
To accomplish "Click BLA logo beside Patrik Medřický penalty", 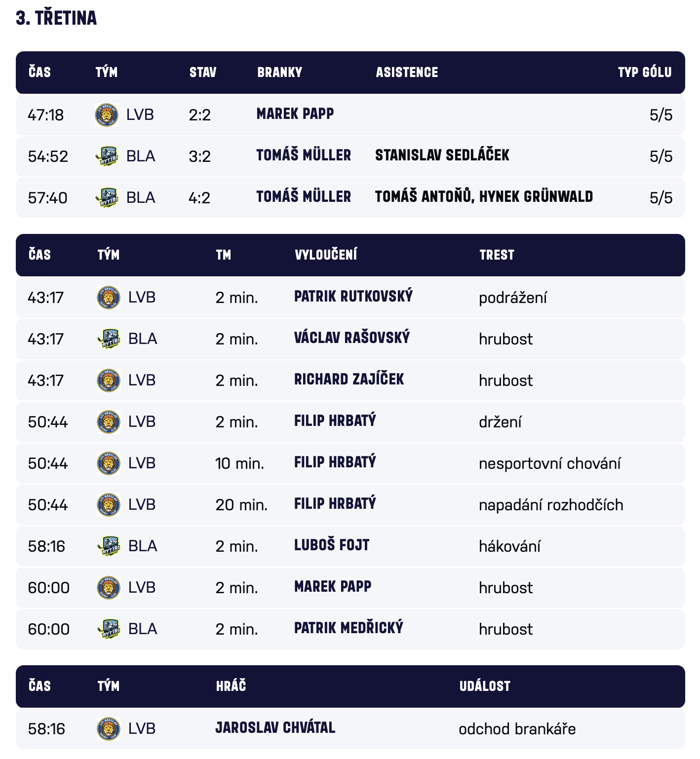I will (109, 629).
